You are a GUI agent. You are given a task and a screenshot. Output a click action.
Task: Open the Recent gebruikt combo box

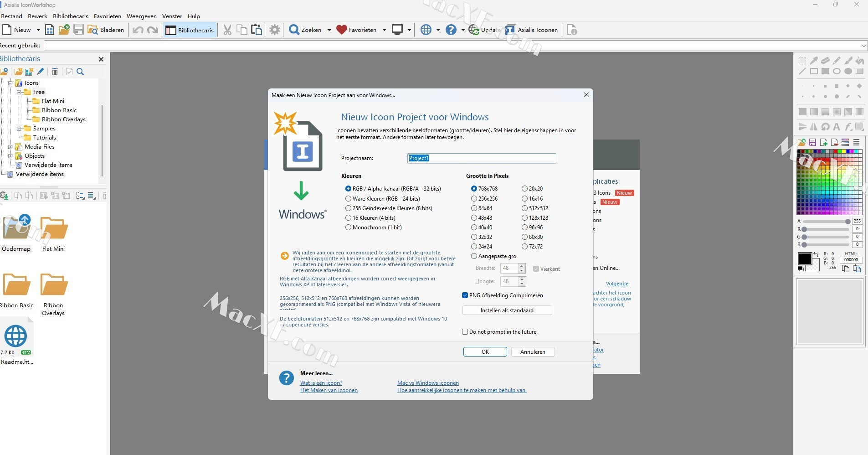(456, 46)
